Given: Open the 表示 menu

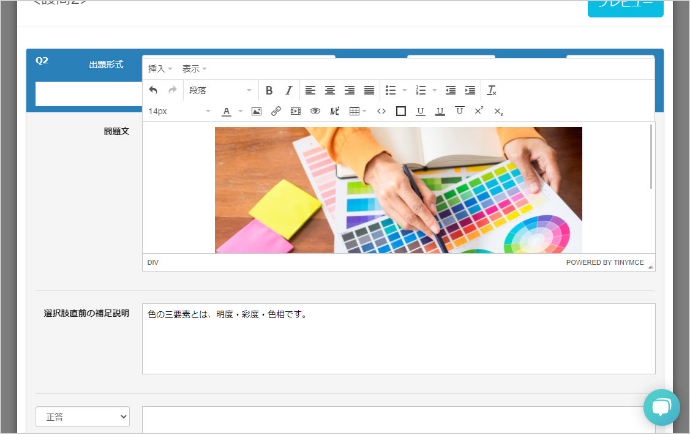Looking at the screenshot, I should (x=194, y=68).
